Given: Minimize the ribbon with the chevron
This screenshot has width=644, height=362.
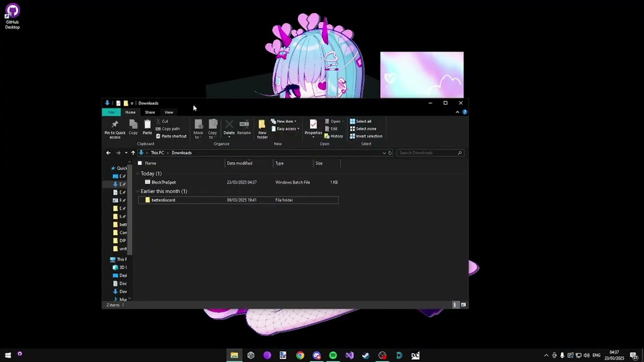Looking at the screenshot, I should click(x=457, y=112).
